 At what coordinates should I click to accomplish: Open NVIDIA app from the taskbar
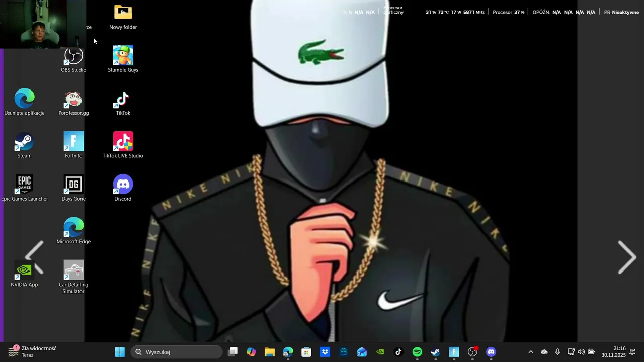[380, 352]
